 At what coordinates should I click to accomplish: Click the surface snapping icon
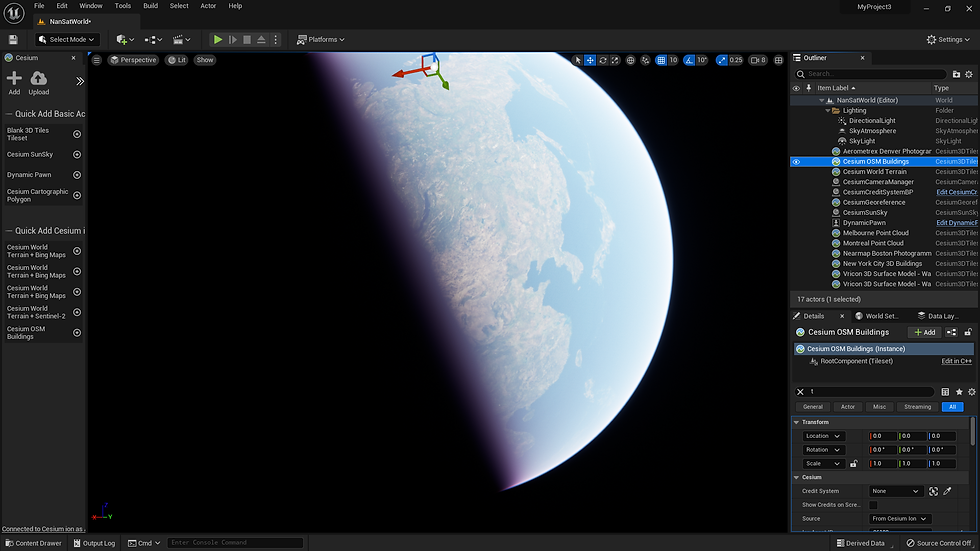coord(645,60)
